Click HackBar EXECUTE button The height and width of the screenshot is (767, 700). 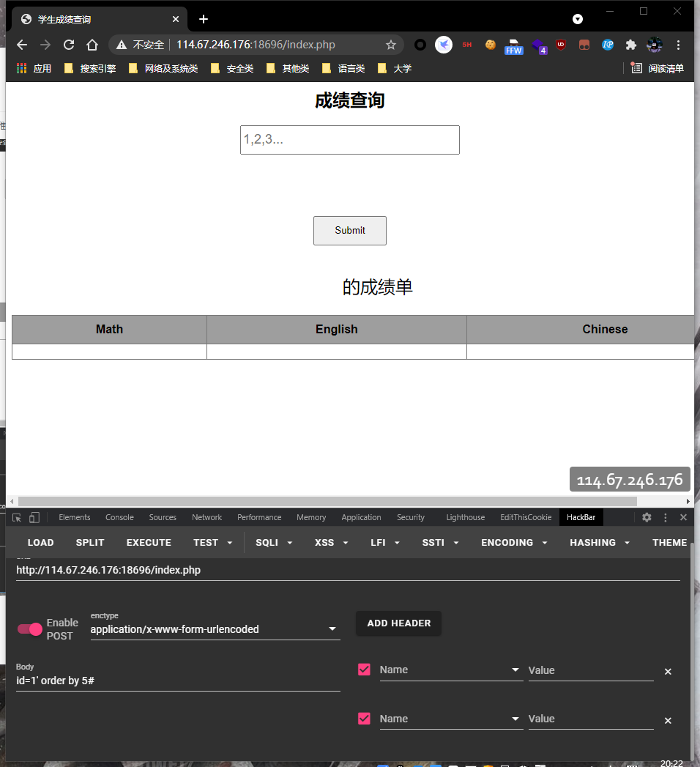point(149,543)
